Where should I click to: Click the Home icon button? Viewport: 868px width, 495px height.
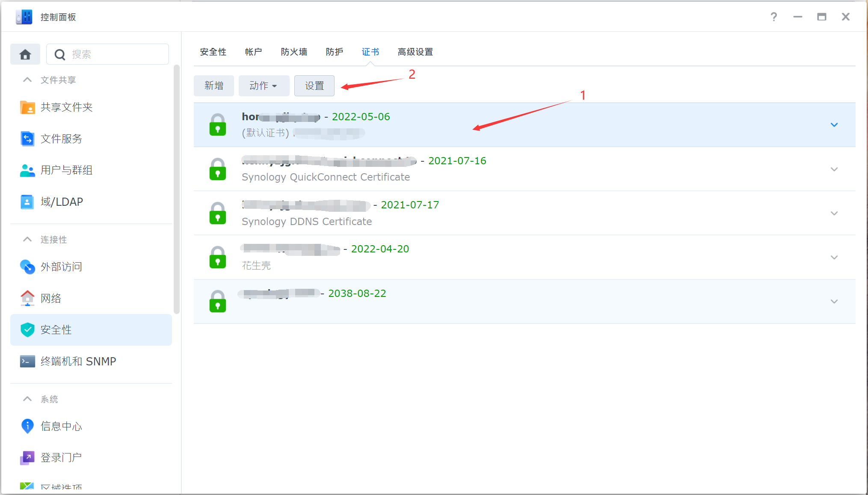[25, 54]
